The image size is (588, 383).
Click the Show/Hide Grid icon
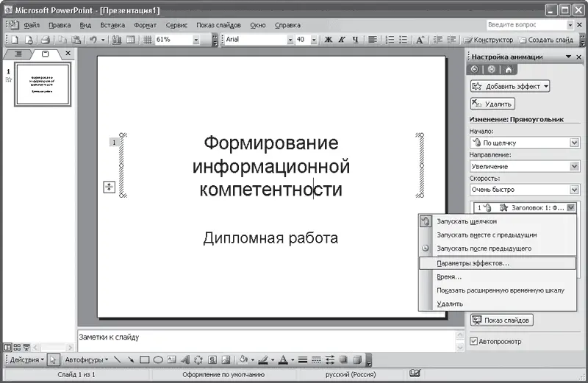pyautogui.click(x=146, y=39)
